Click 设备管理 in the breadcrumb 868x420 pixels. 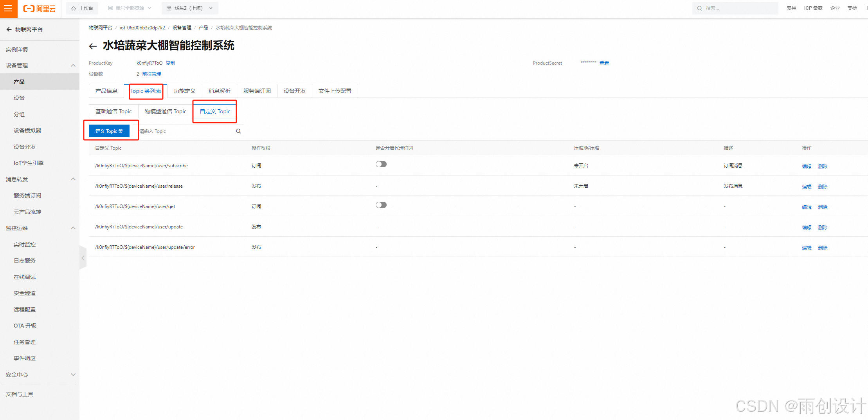(182, 28)
